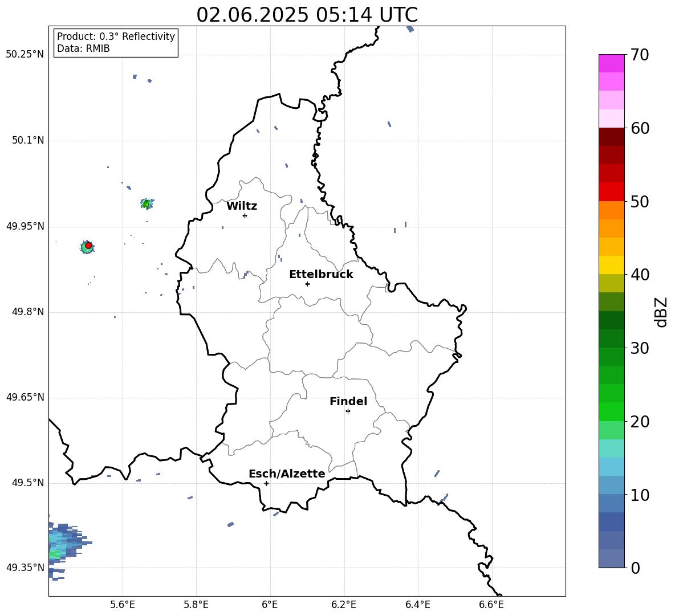Click the 49.35°N latitude label
This screenshot has width=675, height=616.
pyautogui.click(x=25, y=568)
